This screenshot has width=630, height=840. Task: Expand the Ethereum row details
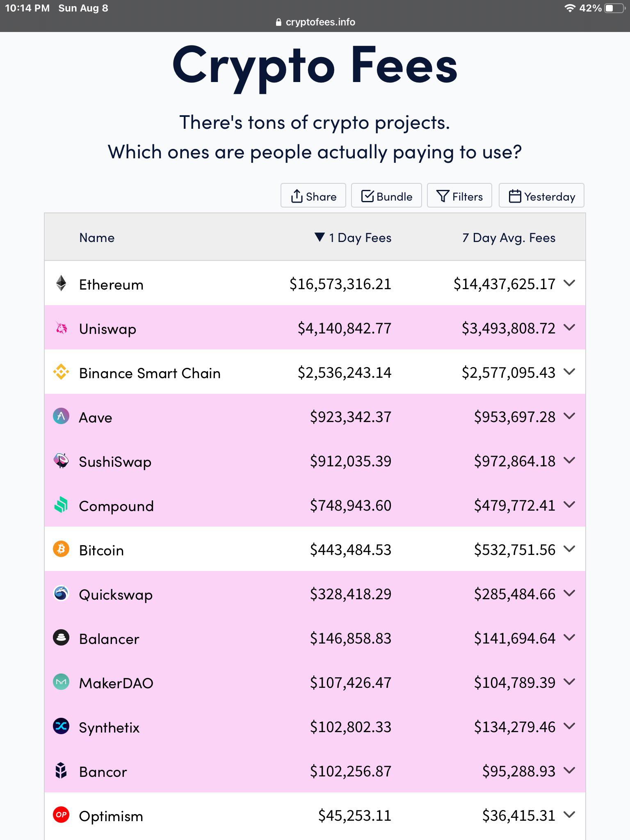(x=570, y=284)
